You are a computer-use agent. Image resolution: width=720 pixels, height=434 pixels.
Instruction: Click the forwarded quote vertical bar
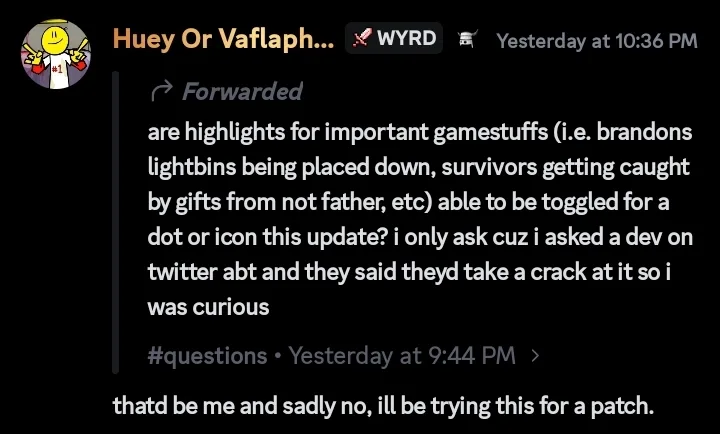coord(118,222)
